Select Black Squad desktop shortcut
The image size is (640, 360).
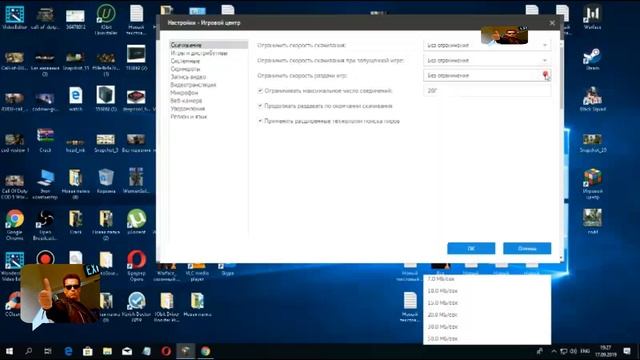(x=592, y=100)
